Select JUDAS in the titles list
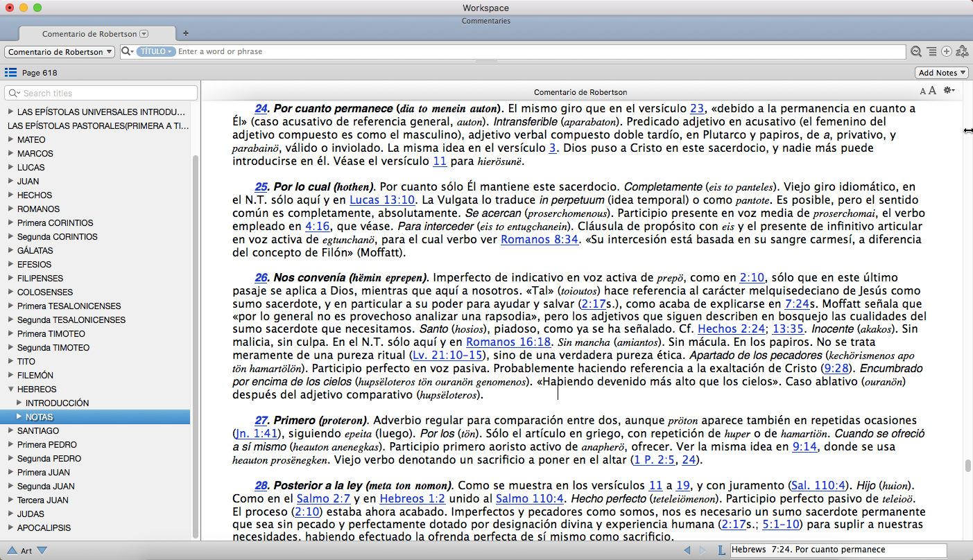This screenshot has width=973, height=560. [31, 514]
